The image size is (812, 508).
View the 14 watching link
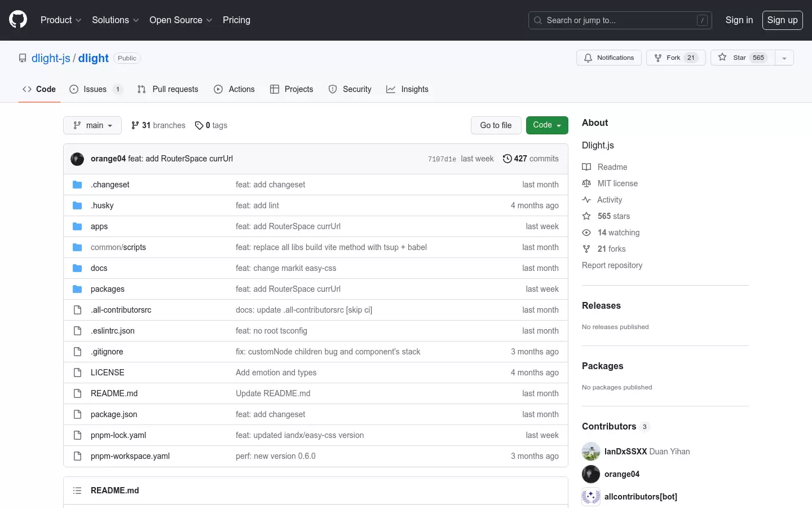[x=611, y=233]
